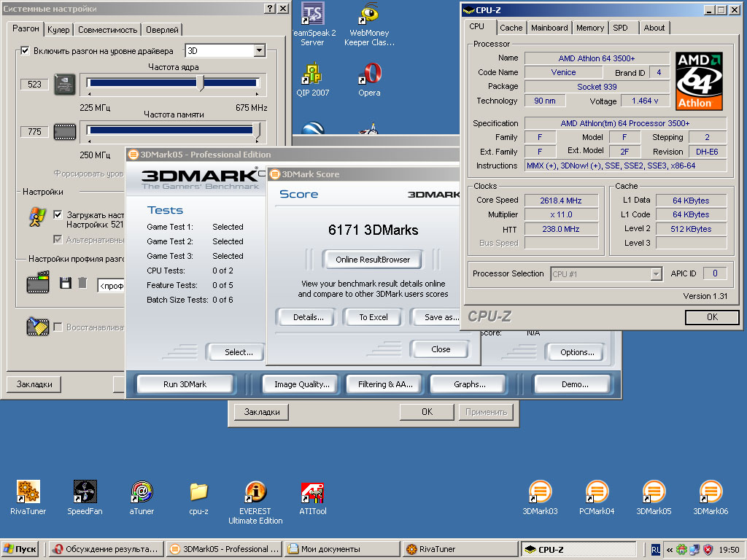Open the SPD tab in CPU-Z
Screen dimensions: 747x560
pos(620,28)
